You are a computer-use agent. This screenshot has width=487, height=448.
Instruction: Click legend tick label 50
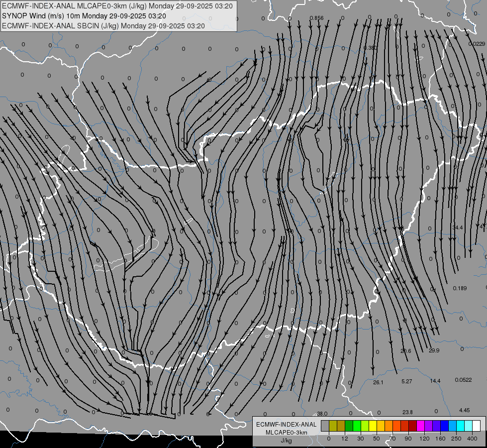(x=377, y=439)
